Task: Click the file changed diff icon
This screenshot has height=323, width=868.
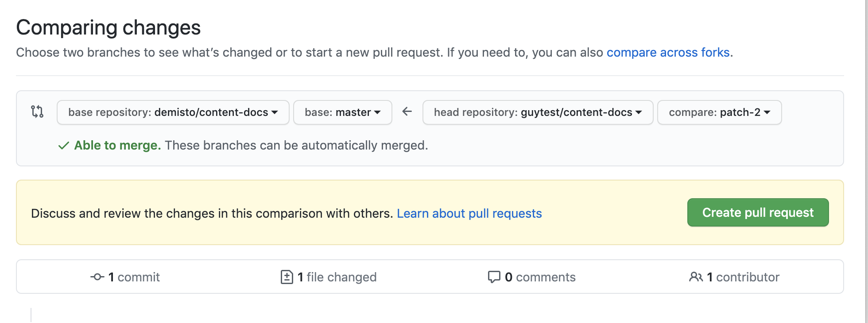Action: (x=287, y=277)
